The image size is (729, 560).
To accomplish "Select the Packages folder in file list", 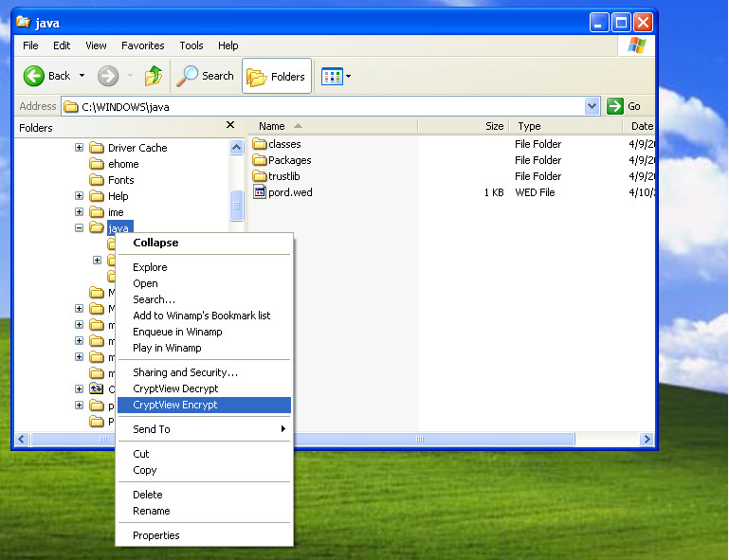I will point(289,160).
